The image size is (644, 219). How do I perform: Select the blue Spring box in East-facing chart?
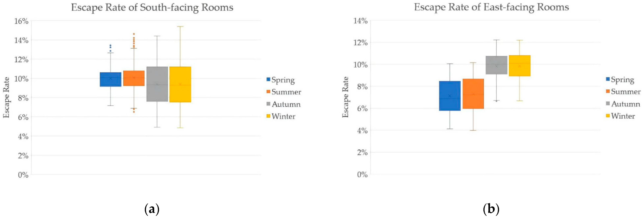(450, 96)
